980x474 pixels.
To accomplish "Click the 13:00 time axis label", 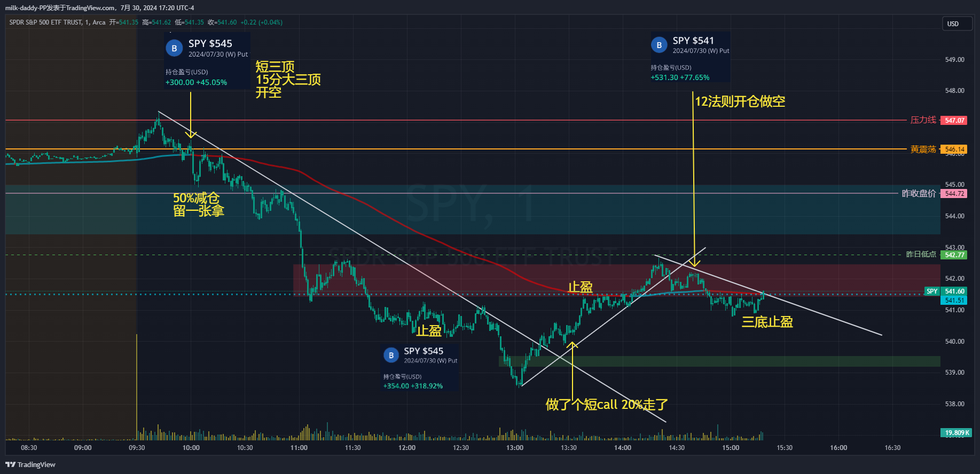I will (x=515, y=448).
